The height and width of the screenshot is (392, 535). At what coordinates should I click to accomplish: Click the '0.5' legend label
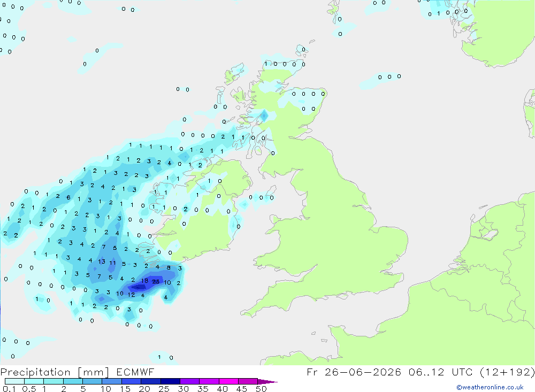[x=29, y=389]
